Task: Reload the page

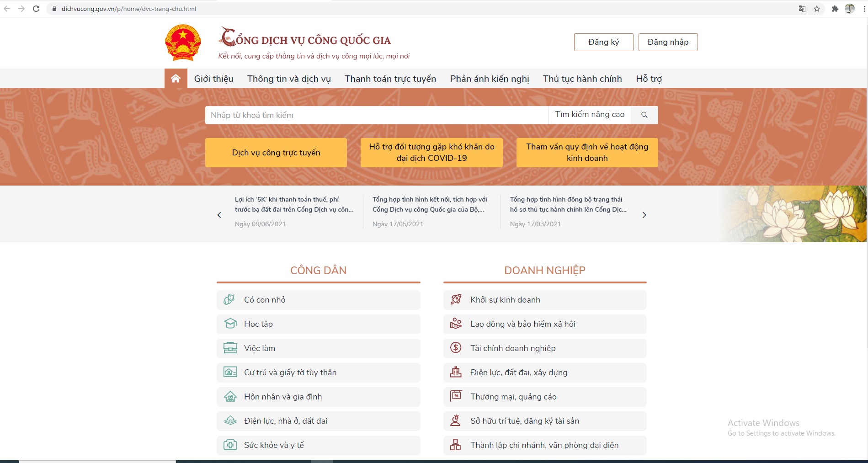Action: pos(36,9)
